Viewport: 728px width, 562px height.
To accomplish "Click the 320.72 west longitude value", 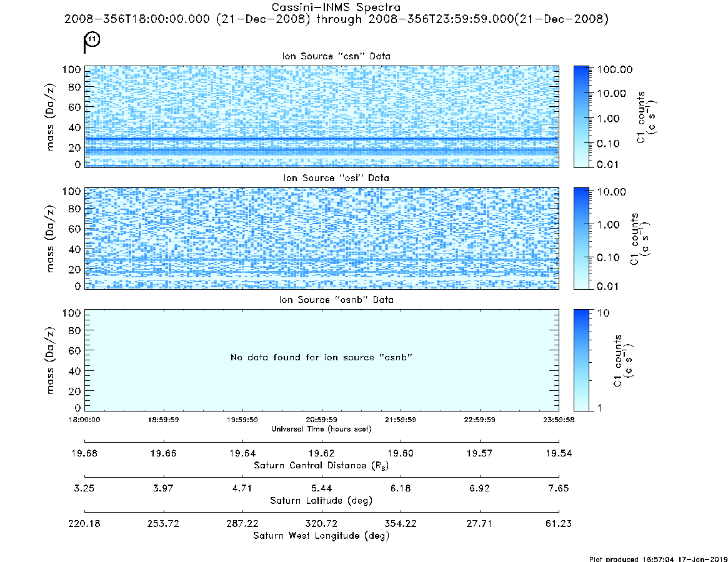I will tap(321, 524).
